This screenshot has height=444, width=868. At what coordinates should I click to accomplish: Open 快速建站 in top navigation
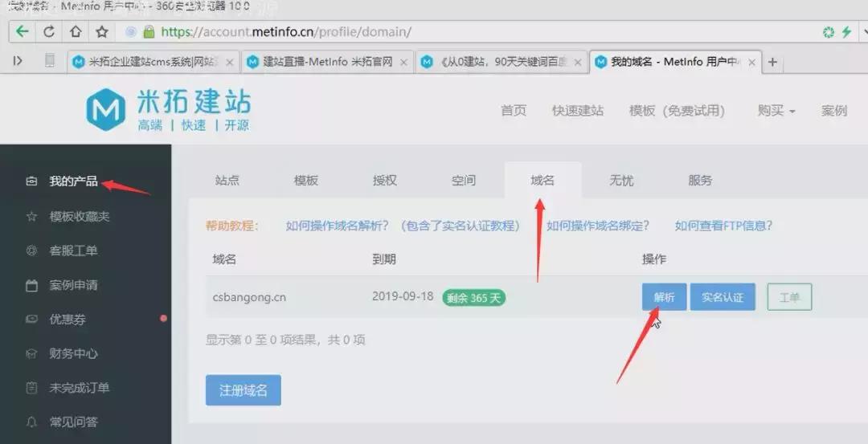(x=577, y=111)
